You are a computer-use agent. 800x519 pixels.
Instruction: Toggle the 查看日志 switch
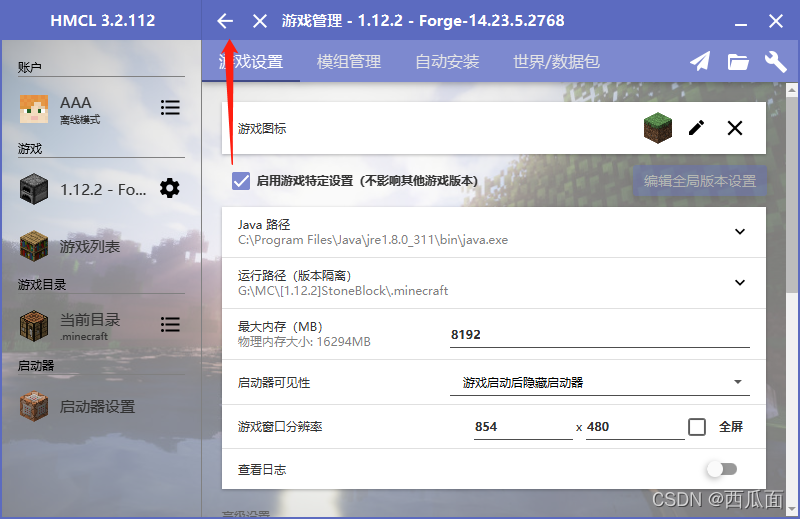722,469
